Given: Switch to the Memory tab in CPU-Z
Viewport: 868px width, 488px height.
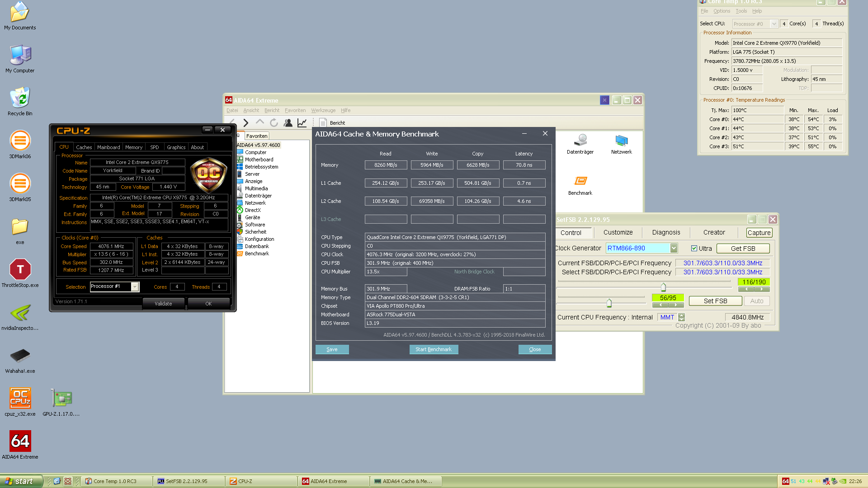Looking at the screenshot, I should [133, 147].
